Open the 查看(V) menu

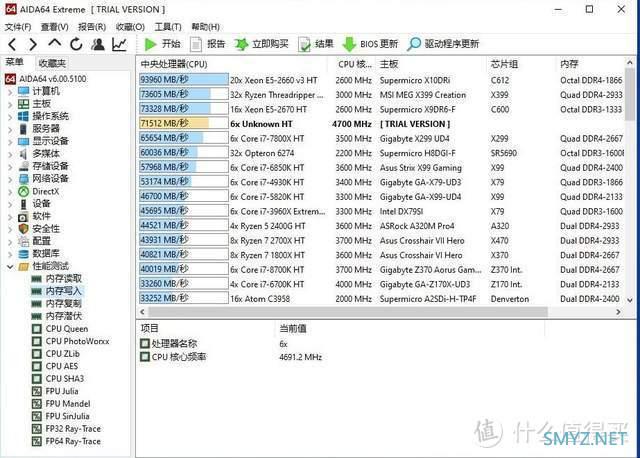click(55, 27)
